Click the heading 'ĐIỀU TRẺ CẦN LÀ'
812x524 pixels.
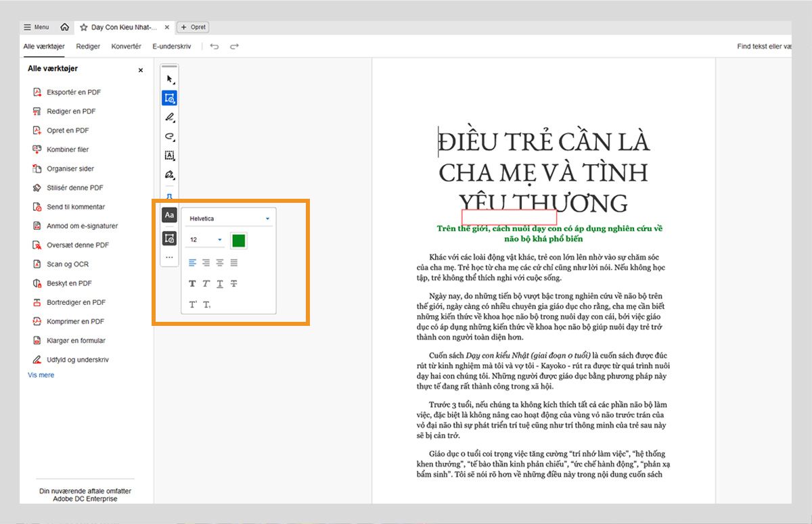click(543, 142)
